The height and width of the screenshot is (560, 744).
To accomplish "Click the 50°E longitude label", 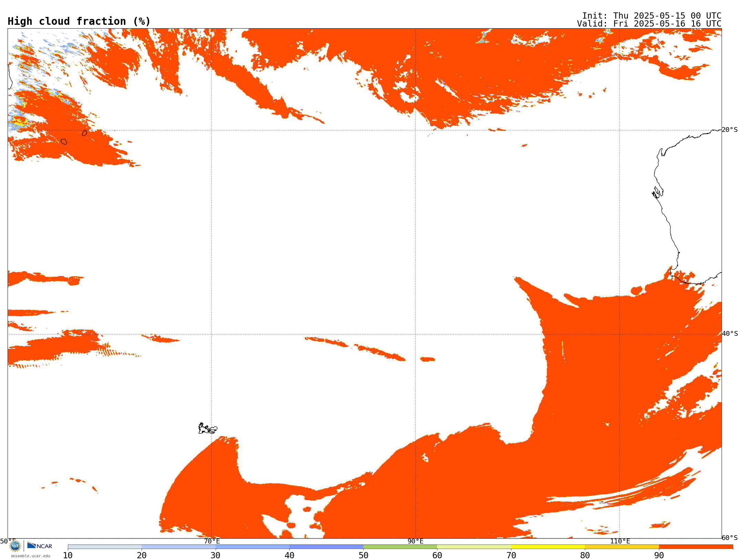I will point(8,541).
